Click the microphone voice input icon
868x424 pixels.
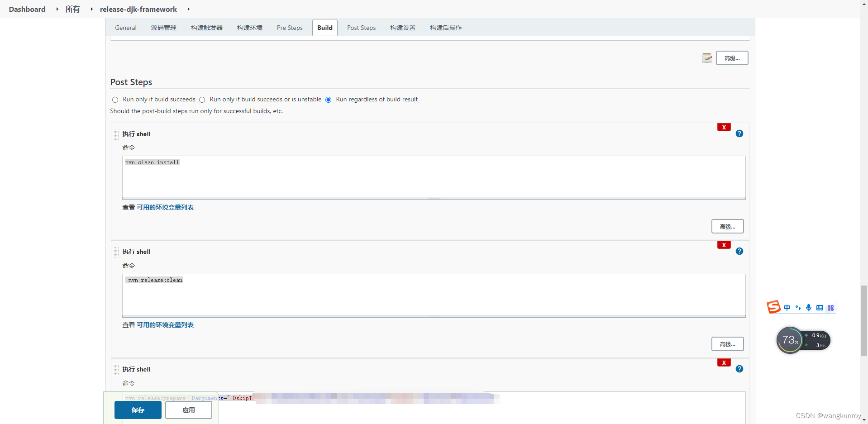point(809,308)
